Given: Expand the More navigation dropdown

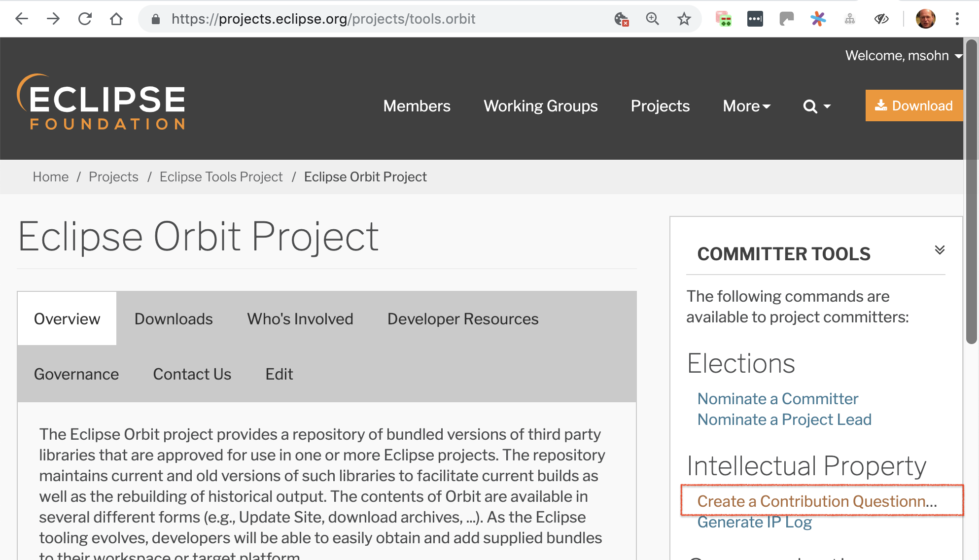Looking at the screenshot, I should tap(746, 106).
